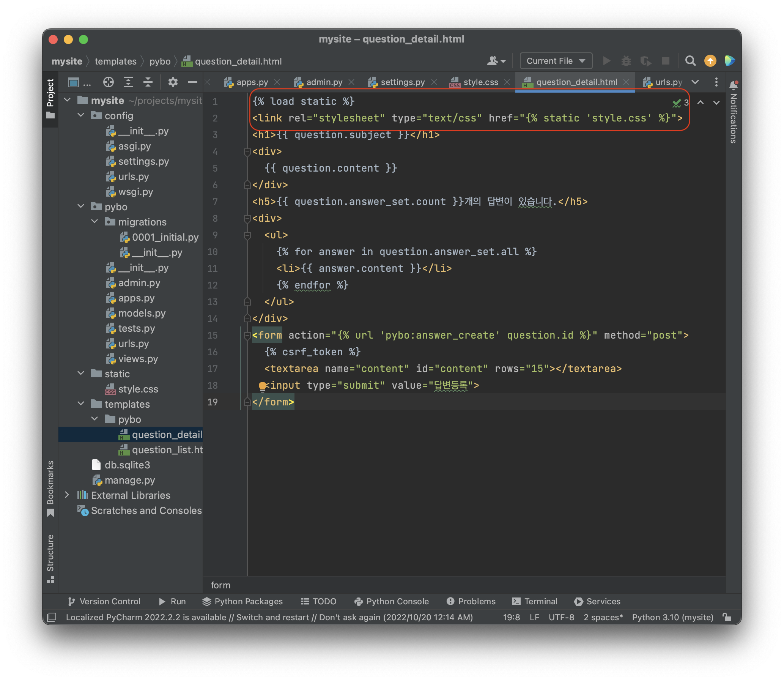Toggle the Bookmarks tool window

(50, 488)
